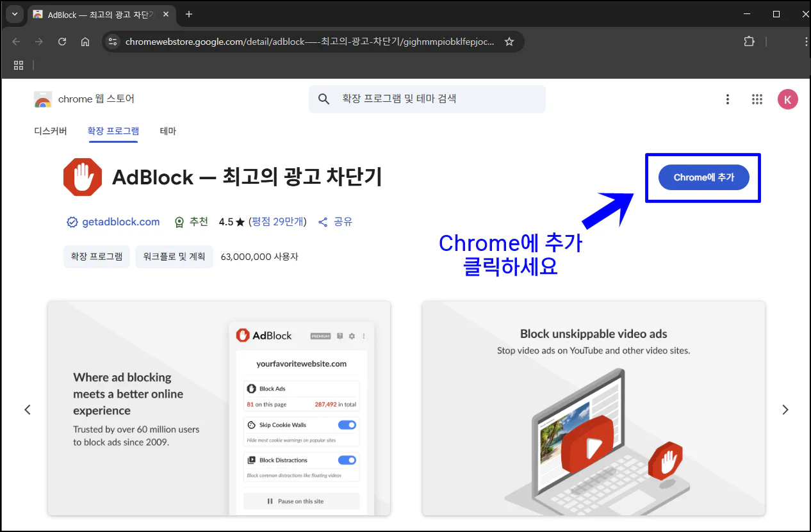Reload the page
The image size is (811, 532).
click(x=62, y=42)
